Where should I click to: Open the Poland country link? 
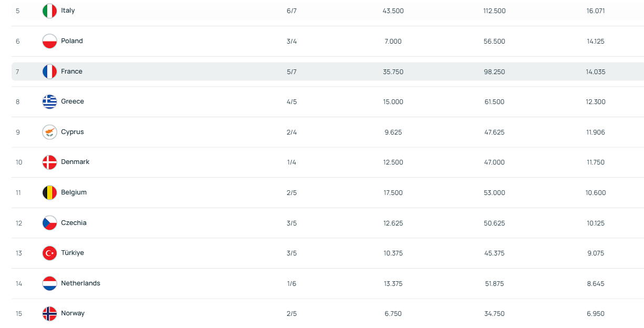click(71, 41)
